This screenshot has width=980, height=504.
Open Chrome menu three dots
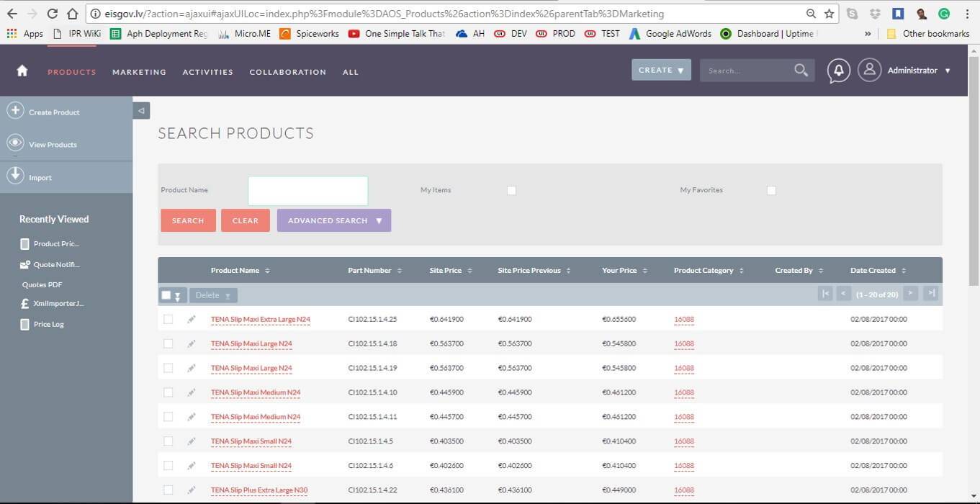point(967,14)
